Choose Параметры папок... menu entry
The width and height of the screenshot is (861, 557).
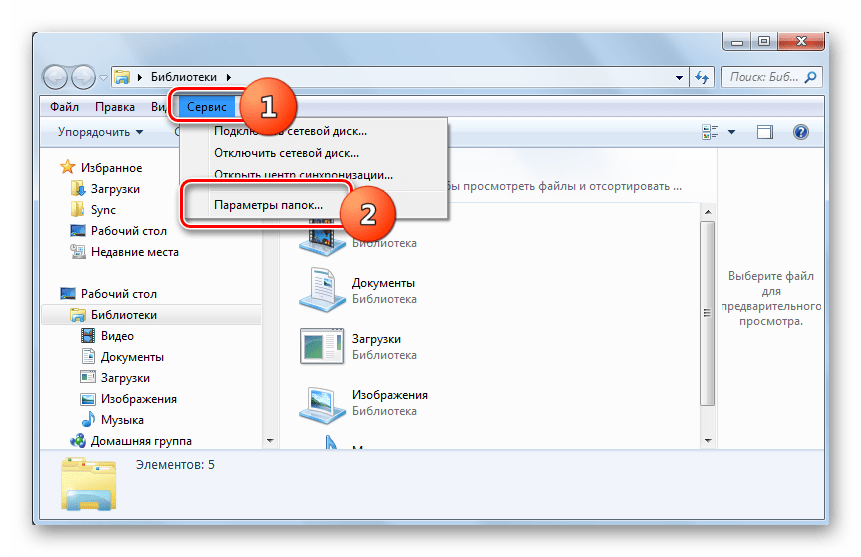point(269,205)
